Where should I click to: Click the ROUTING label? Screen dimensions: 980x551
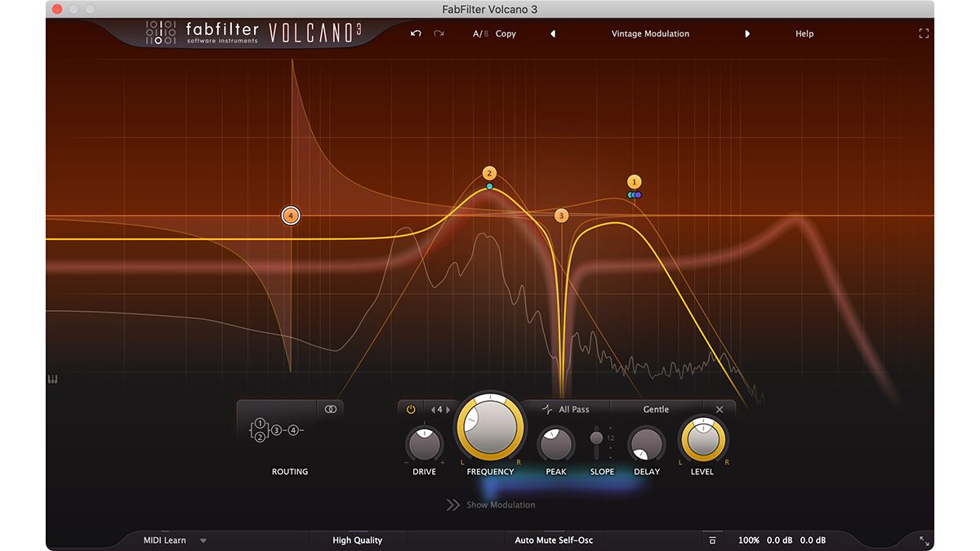point(290,472)
